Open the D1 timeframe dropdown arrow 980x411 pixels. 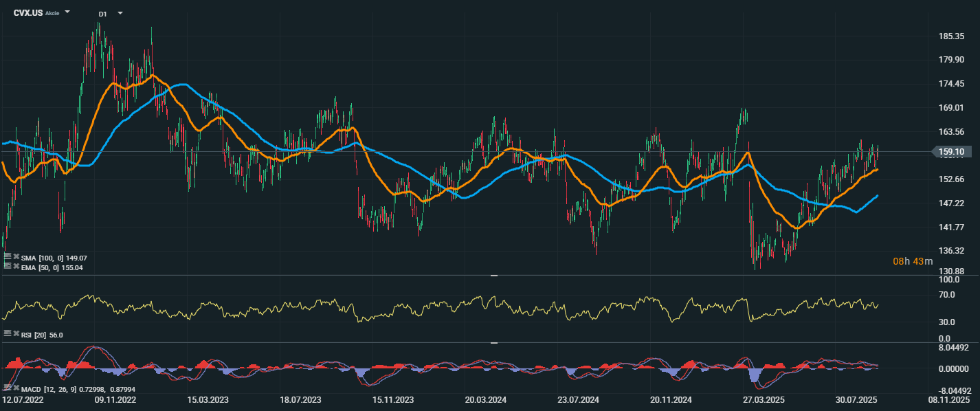(x=120, y=13)
